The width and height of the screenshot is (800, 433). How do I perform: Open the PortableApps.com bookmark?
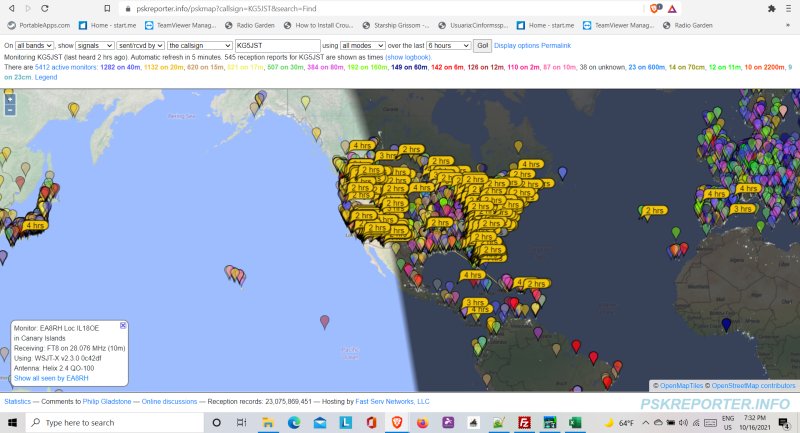[39, 25]
